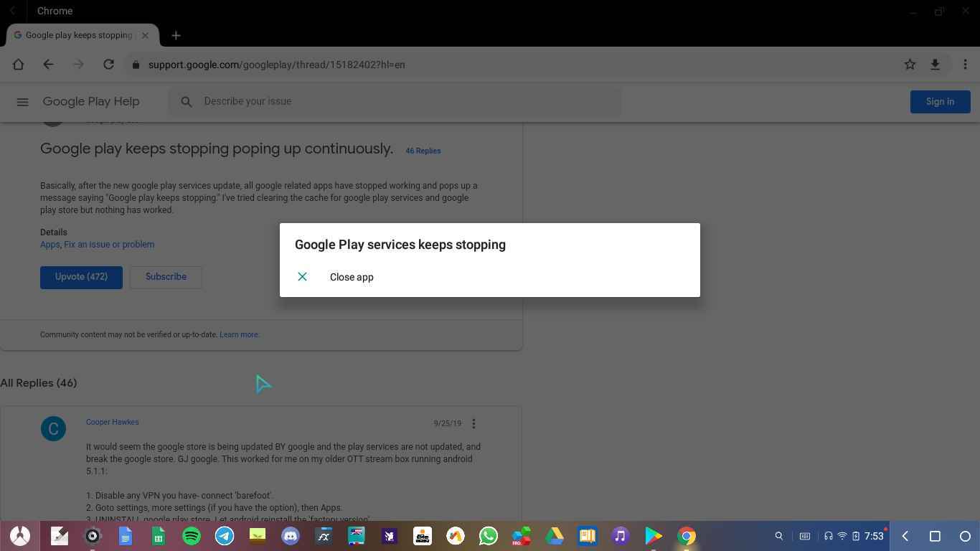Launch Spotify from the taskbar

click(x=192, y=536)
